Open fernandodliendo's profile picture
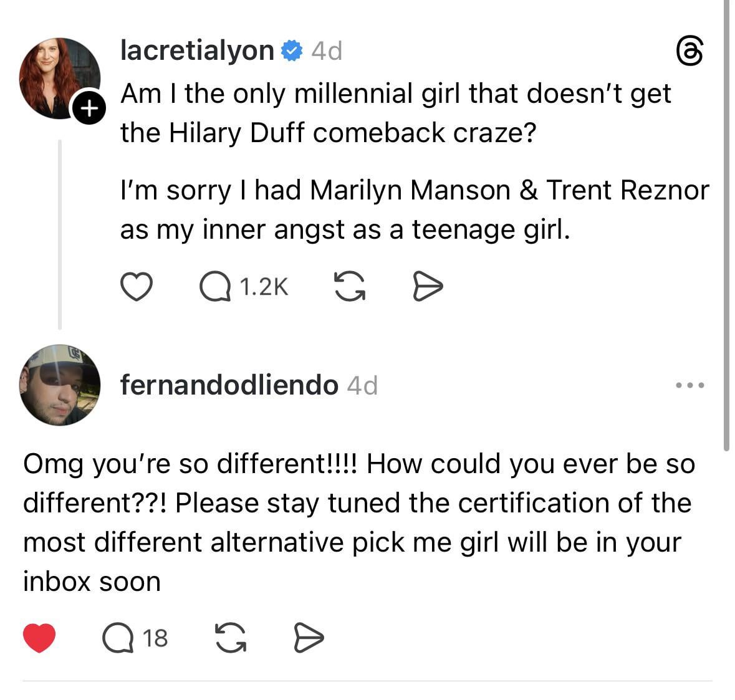This screenshot has height=700, width=735. click(60, 385)
